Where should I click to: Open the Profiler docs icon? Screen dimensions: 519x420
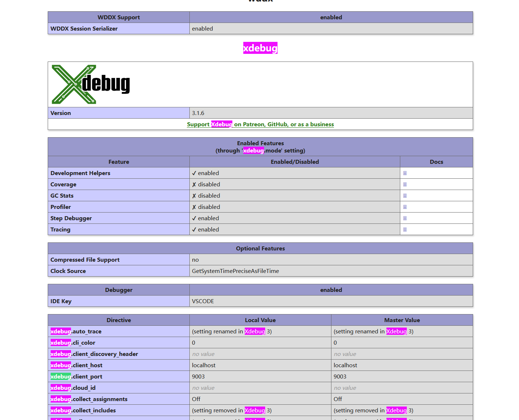(405, 207)
